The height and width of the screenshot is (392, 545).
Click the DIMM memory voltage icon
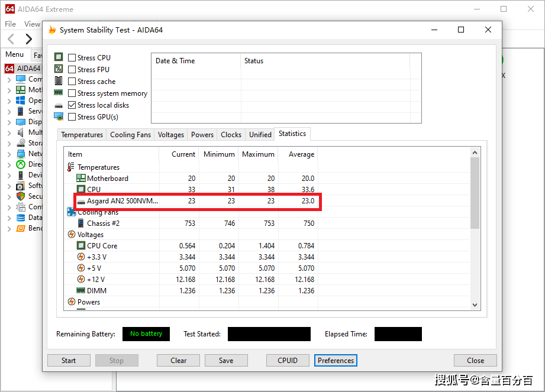pyautogui.click(x=81, y=291)
